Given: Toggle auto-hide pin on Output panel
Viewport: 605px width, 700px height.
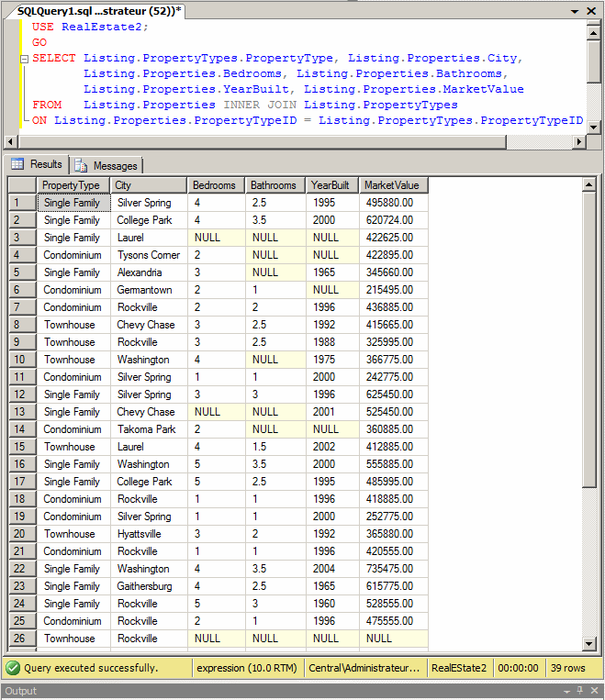Looking at the screenshot, I should 580,690.
